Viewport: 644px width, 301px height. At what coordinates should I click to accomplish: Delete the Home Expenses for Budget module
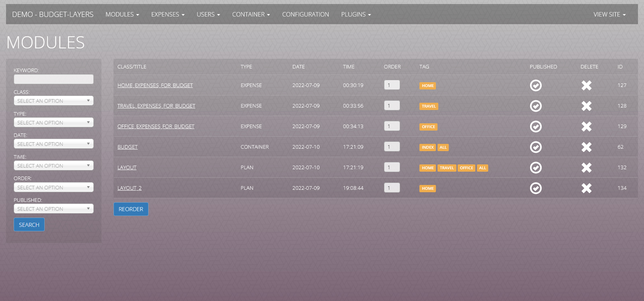(586, 85)
